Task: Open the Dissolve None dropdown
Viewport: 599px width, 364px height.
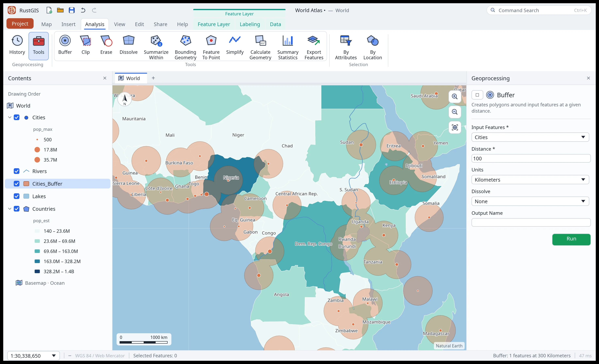Action: coord(530,201)
